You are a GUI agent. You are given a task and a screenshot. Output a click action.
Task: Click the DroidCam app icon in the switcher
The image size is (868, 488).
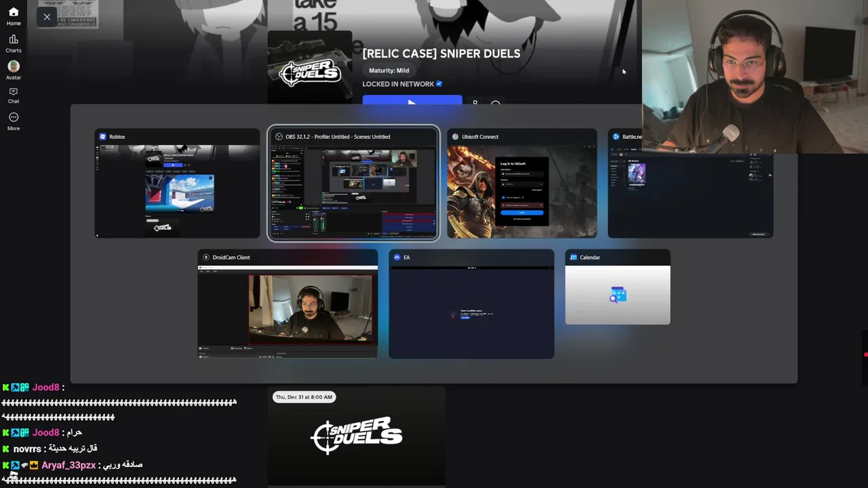coord(206,258)
